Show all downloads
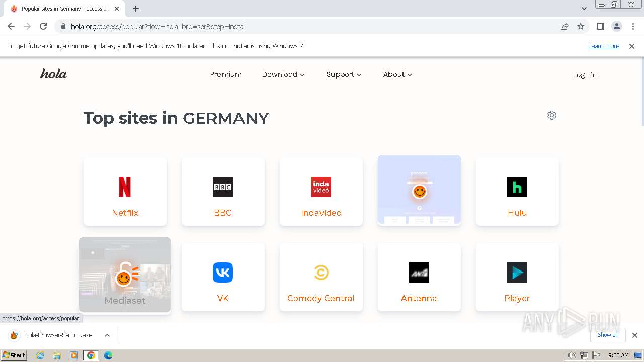The image size is (644, 362). point(608,335)
